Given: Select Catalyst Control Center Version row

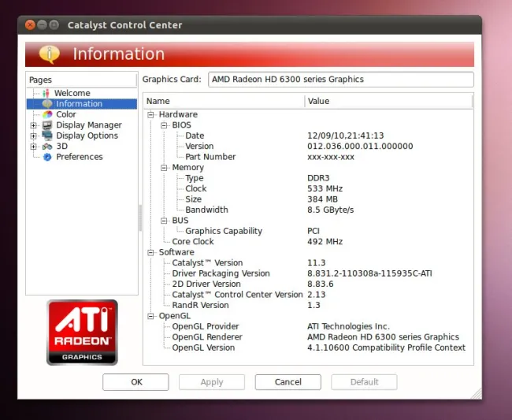Looking at the screenshot, I should click(308, 295).
